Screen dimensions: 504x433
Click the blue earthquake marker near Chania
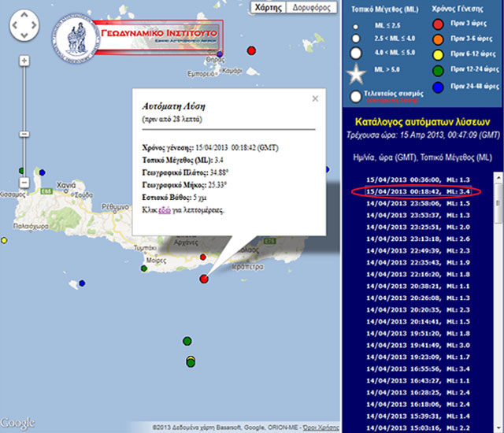(43, 171)
